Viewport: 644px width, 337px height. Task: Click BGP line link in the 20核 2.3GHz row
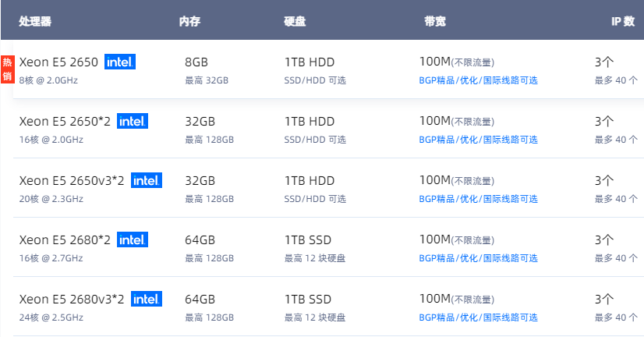coord(478,198)
